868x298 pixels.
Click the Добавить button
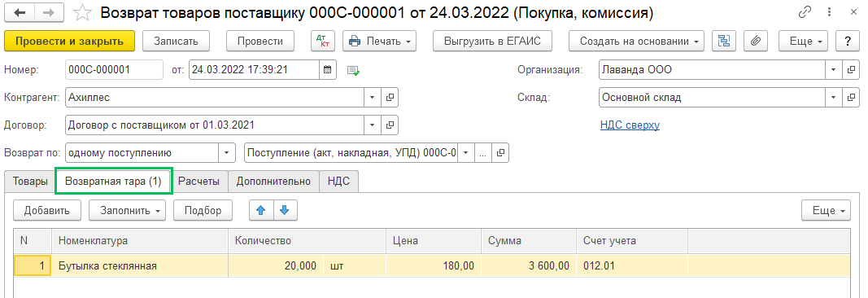pos(47,211)
